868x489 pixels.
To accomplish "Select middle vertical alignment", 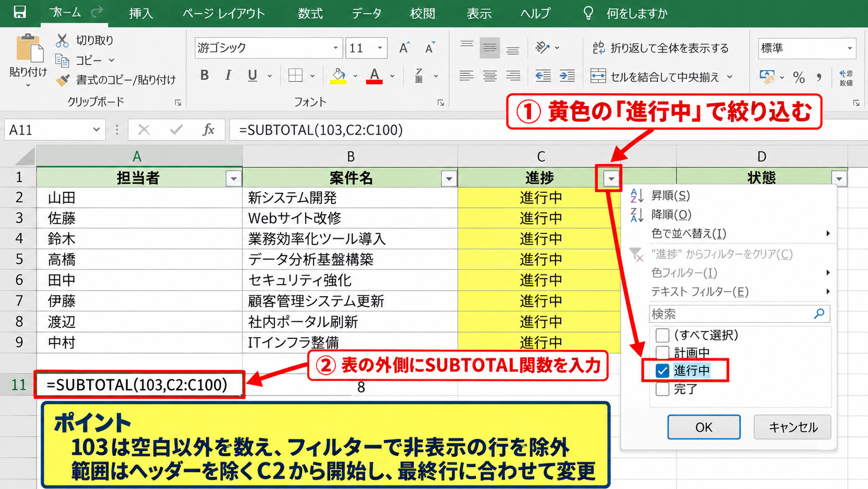I will tap(490, 48).
